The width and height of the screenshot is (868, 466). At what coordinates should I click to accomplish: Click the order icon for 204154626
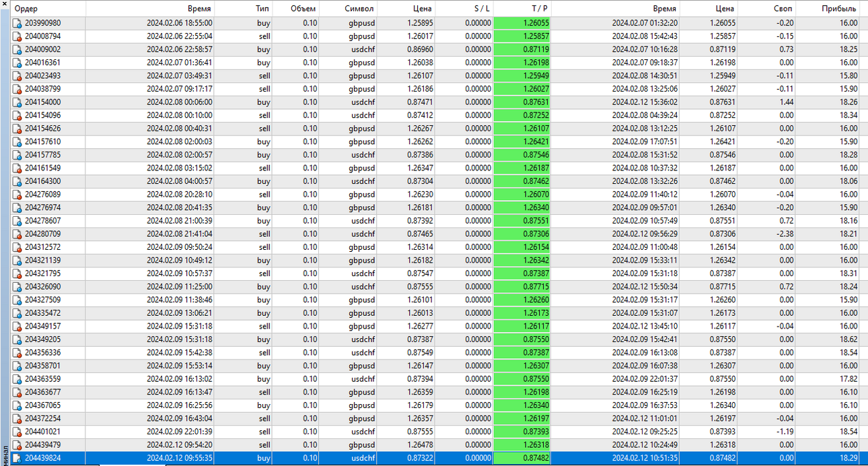(x=17, y=129)
